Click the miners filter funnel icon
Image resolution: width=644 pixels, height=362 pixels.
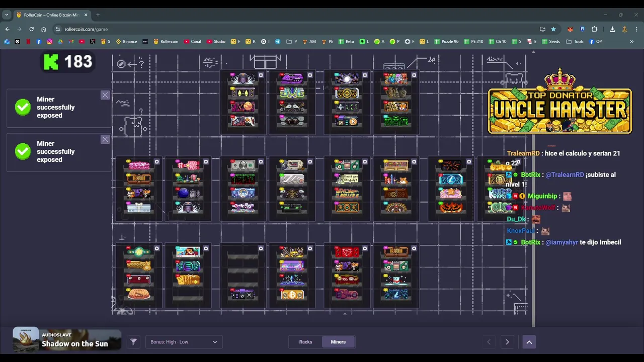(133, 342)
